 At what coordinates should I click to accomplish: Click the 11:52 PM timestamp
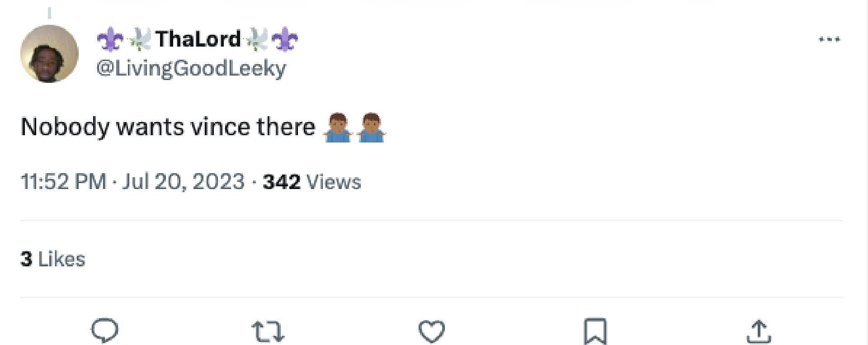point(63,182)
